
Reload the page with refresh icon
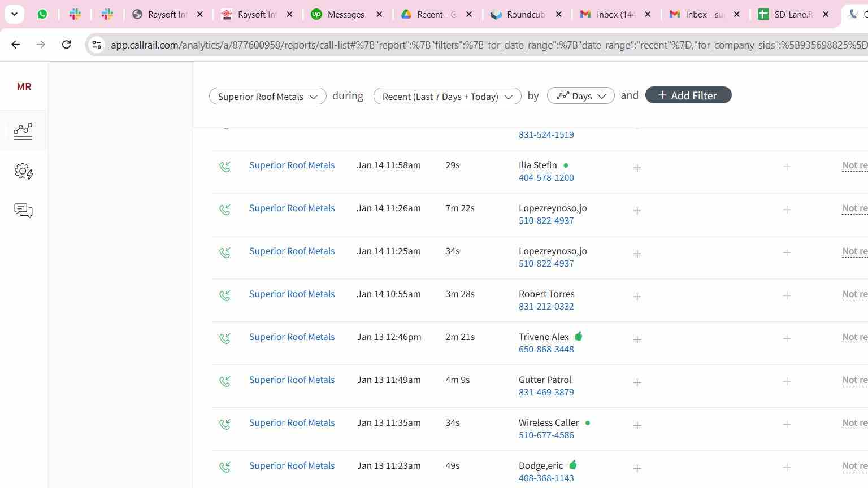66,45
